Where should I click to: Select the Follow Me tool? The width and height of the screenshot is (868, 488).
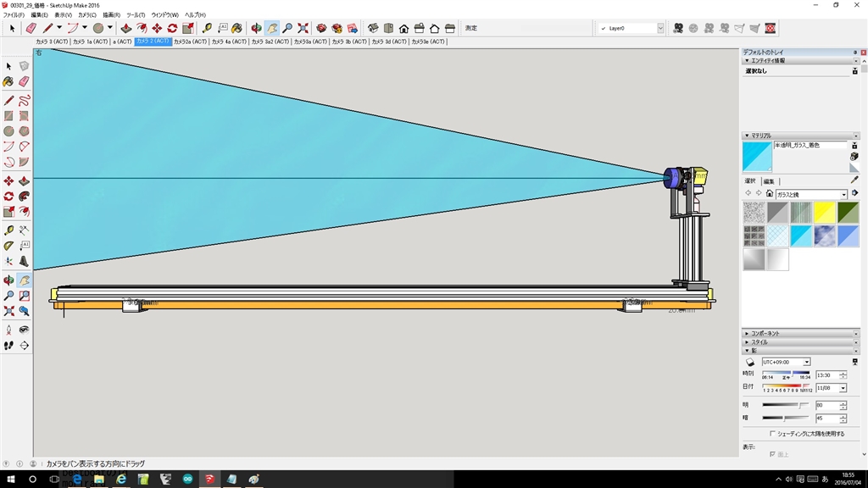(x=24, y=197)
